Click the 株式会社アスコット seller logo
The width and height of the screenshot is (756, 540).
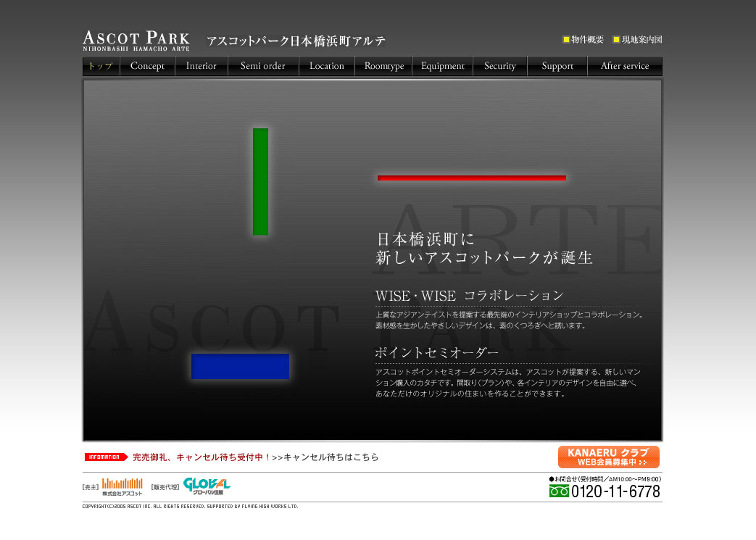coord(122,487)
